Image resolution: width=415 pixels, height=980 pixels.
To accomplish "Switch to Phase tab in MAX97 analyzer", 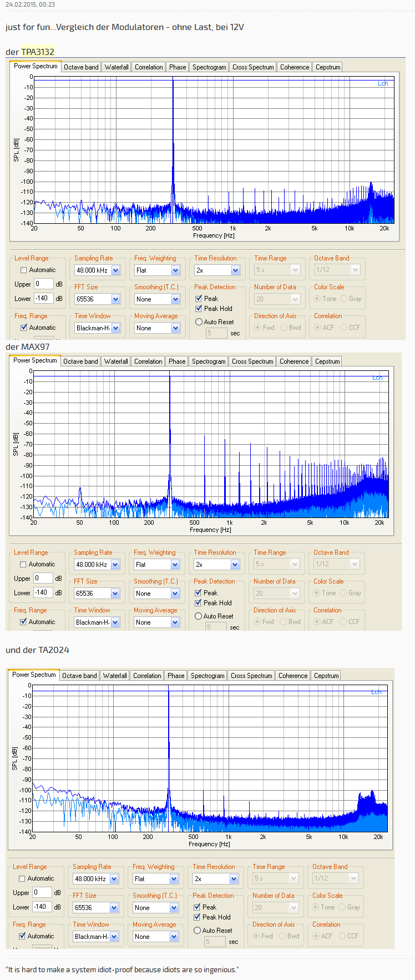I will (x=177, y=361).
